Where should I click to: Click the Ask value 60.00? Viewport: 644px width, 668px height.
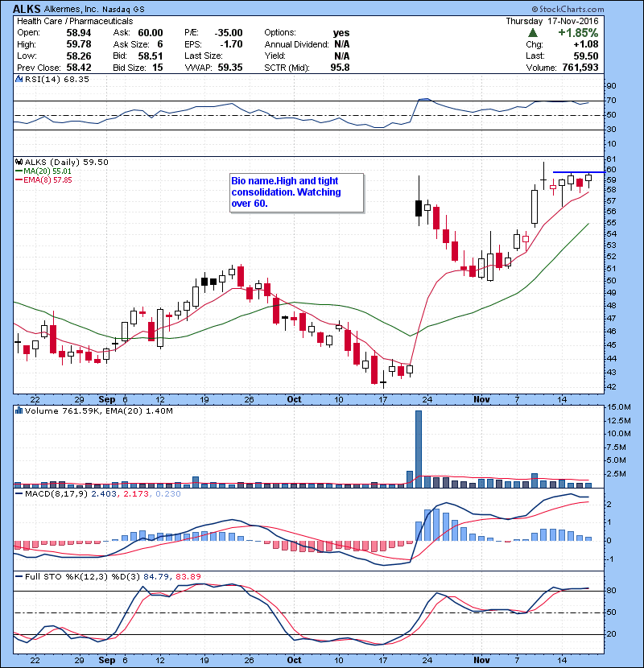[x=151, y=33]
